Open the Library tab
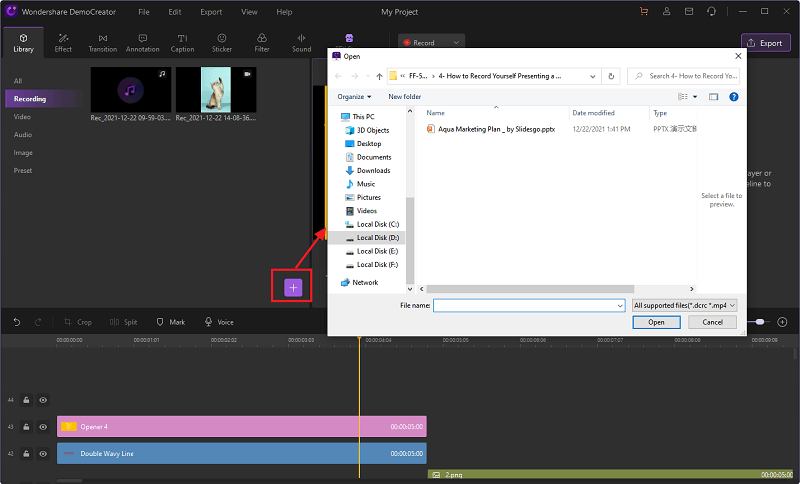 tap(23, 43)
